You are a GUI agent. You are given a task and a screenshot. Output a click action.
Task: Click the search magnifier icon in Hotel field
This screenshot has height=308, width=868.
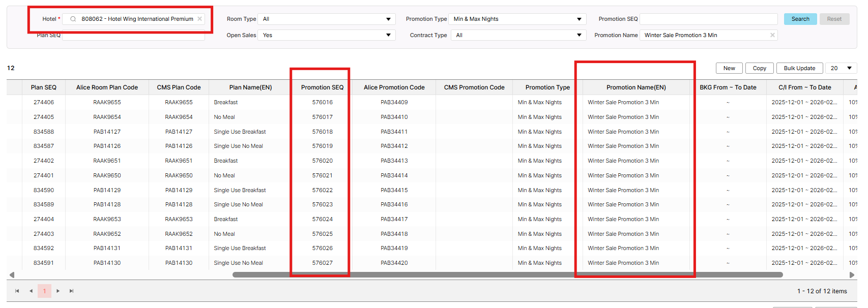(73, 19)
